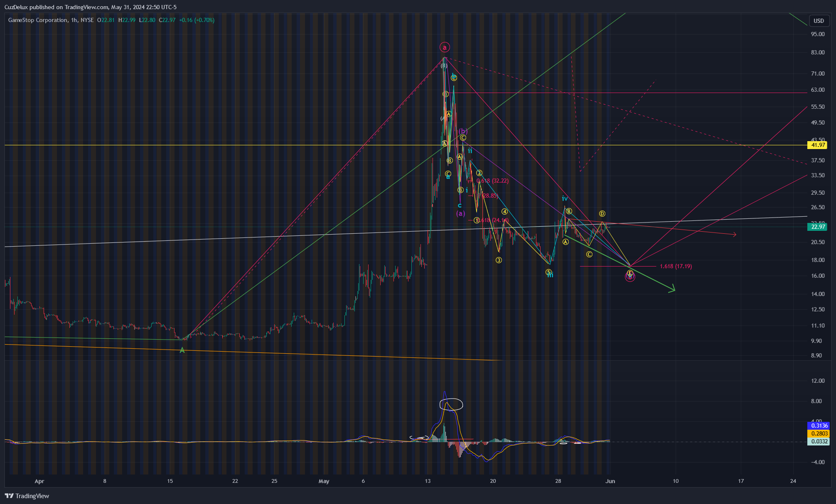This screenshot has width=836, height=504.
Task: Click the '28' date axis label
Action: point(558,481)
